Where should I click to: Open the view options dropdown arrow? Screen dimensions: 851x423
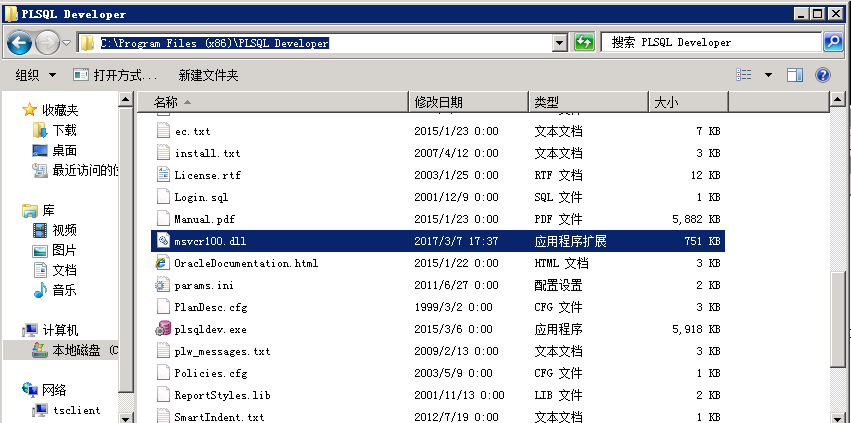[768, 75]
